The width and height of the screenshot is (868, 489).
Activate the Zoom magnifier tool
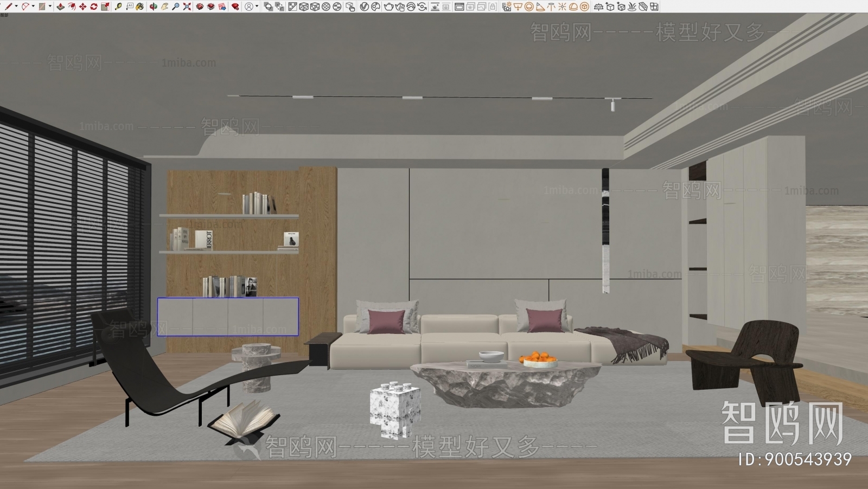coord(176,7)
